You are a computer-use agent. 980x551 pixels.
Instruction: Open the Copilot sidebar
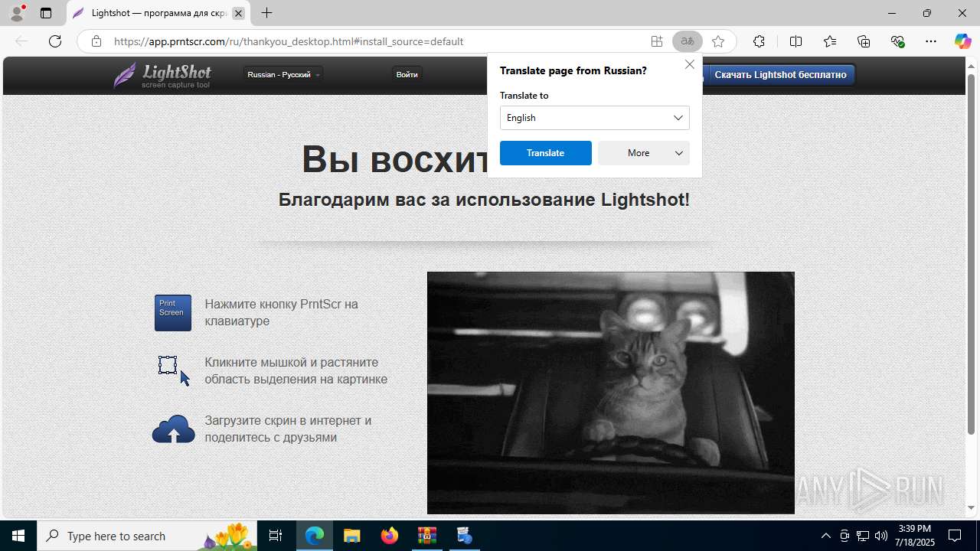(962, 41)
